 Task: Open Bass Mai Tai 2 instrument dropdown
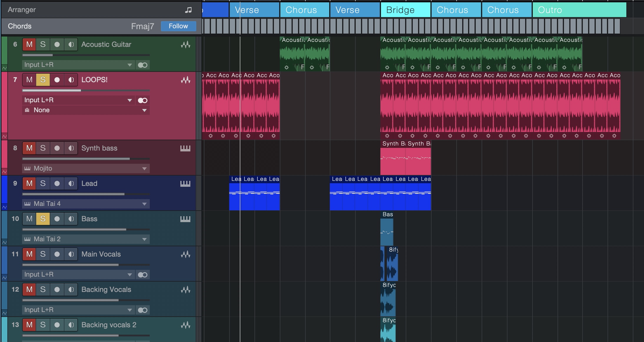point(86,239)
